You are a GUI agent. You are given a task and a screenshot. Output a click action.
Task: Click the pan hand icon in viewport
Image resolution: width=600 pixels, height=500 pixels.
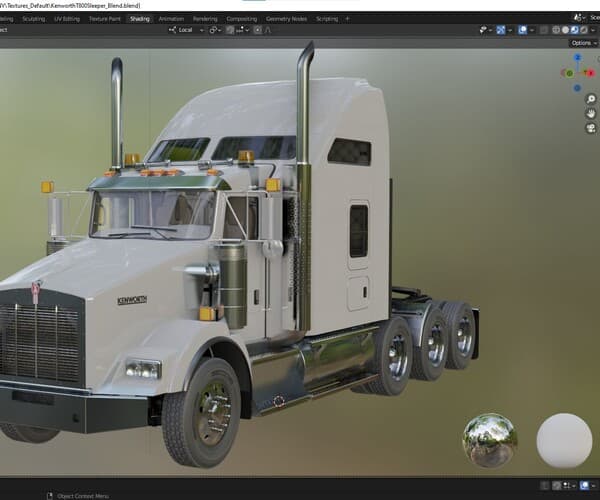click(589, 113)
